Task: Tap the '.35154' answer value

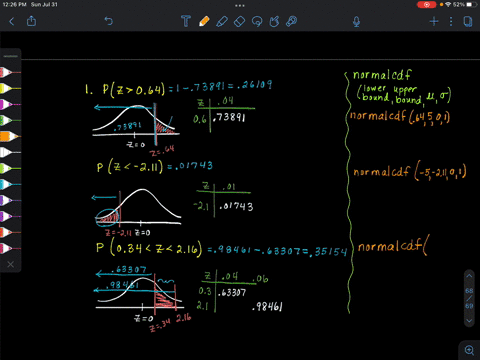Action: point(328,251)
